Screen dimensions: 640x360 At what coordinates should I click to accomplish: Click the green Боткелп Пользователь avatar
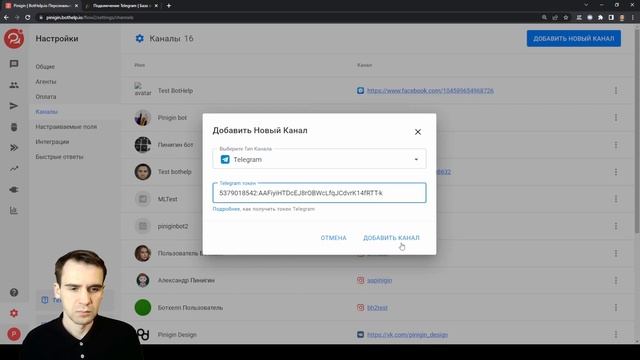click(143, 308)
